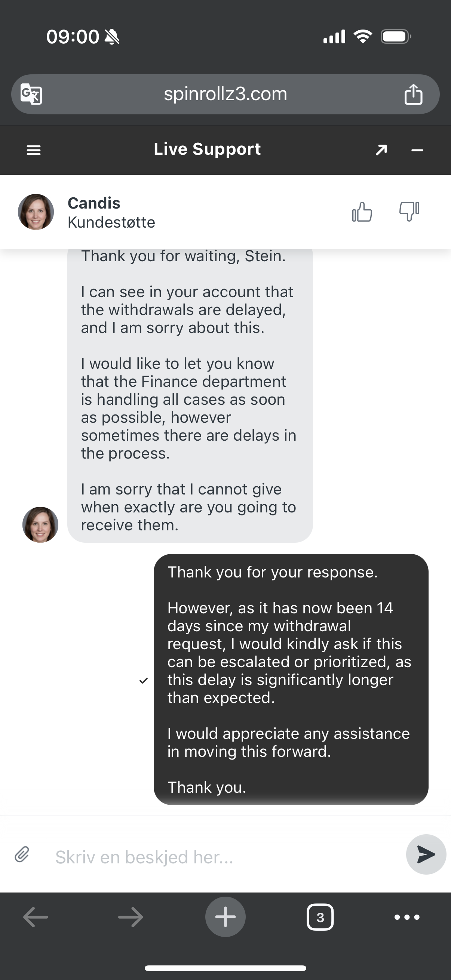Open a new tab with plus button
The height and width of the screenshot is (980, 451).
point(225,917)
